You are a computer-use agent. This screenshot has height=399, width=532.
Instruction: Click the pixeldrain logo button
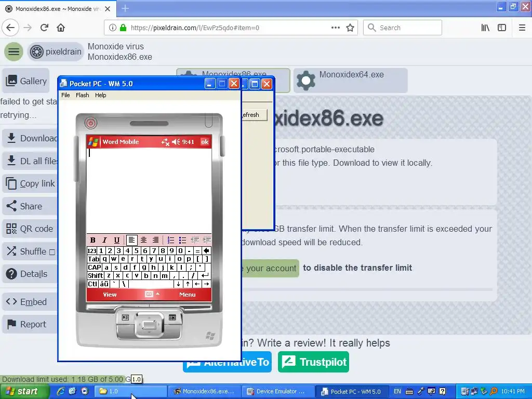(x=56, y=51)
